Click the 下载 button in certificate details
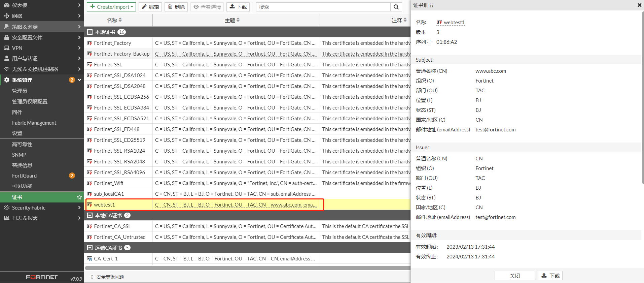This screenshot has height=283, width=644. click(x=550, y=276)
